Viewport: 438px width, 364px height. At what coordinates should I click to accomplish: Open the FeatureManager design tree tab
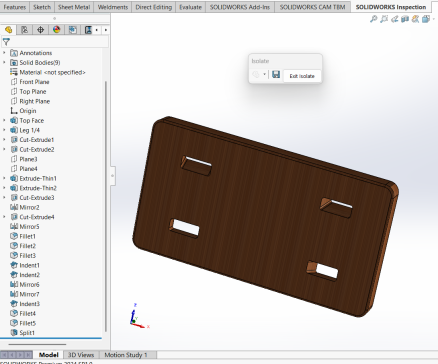coord(8,30)
